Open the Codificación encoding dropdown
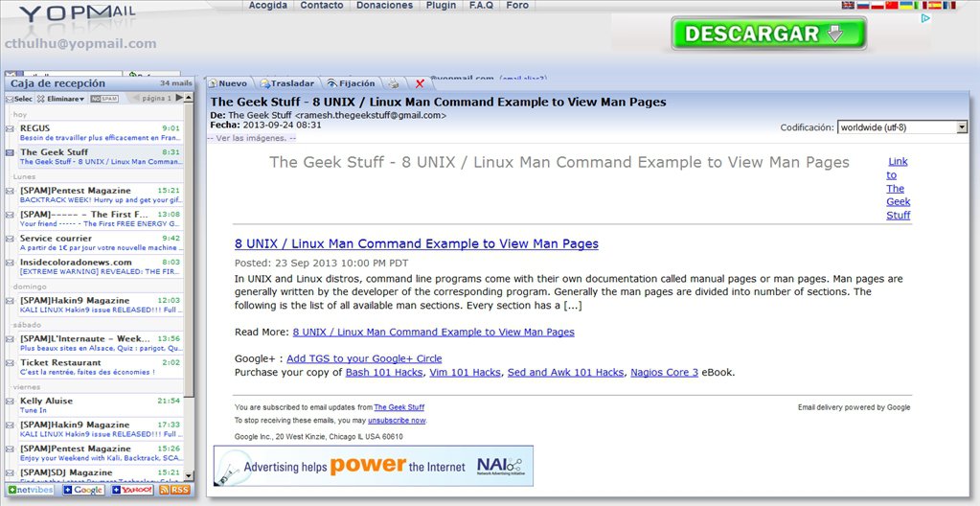This screenshot has height=506, width=980. click(x=902, y=126)
